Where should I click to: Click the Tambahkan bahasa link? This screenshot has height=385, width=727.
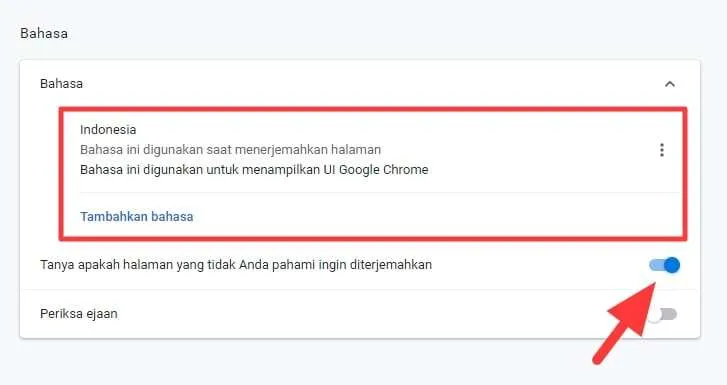[136, 217]
